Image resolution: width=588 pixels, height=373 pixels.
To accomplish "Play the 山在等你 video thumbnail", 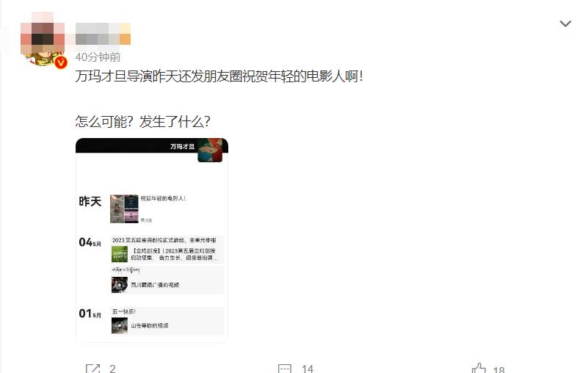I will pyautogui.click(x=120, y=325).
